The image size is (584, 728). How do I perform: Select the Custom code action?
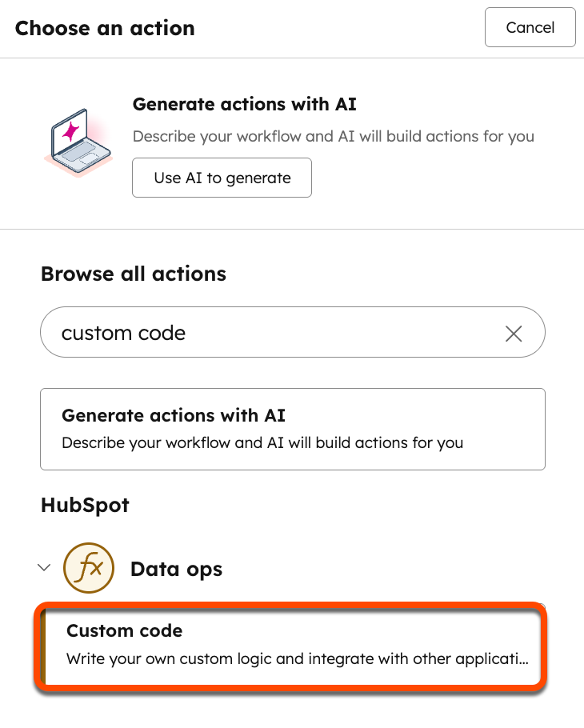pos(292,645)
